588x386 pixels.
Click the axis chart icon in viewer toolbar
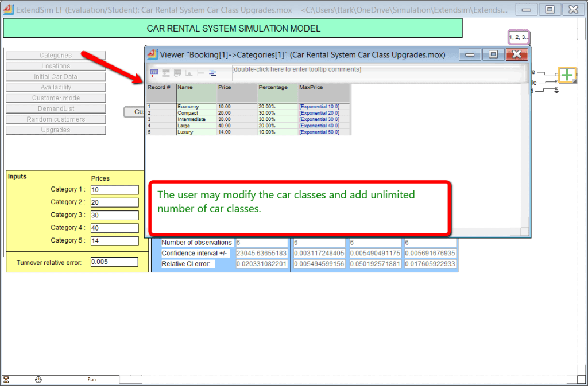tap(200, 73)
